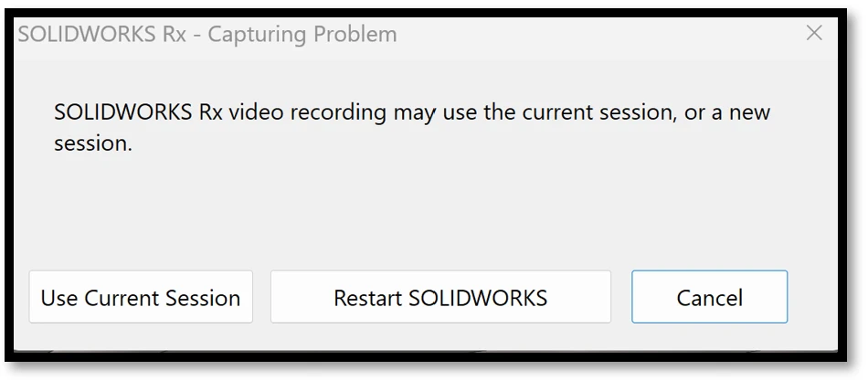Viewport: 868px width, 381px height.
Task: Choose to record in the current session
Action: pyautogui.click(x=141, y=297)
